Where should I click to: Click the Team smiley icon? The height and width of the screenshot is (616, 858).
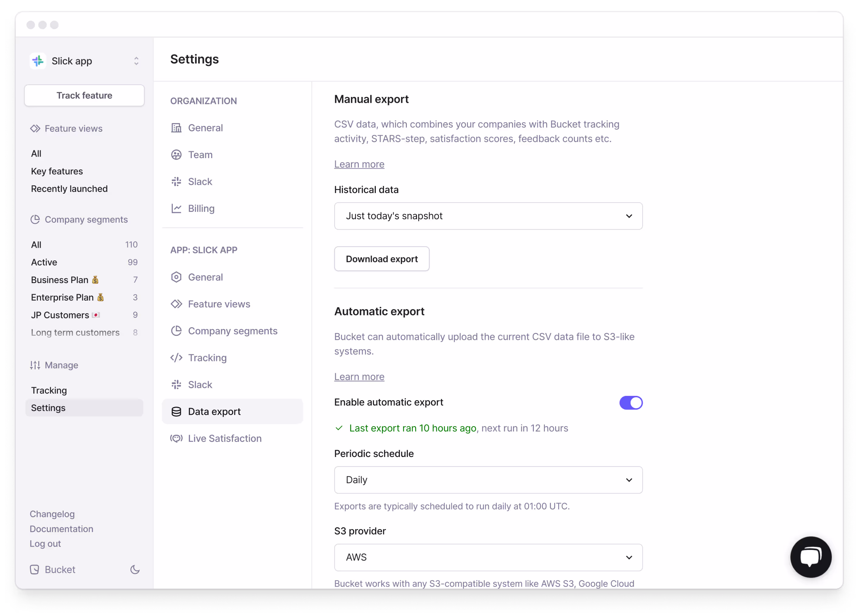[x=176, y=155]
